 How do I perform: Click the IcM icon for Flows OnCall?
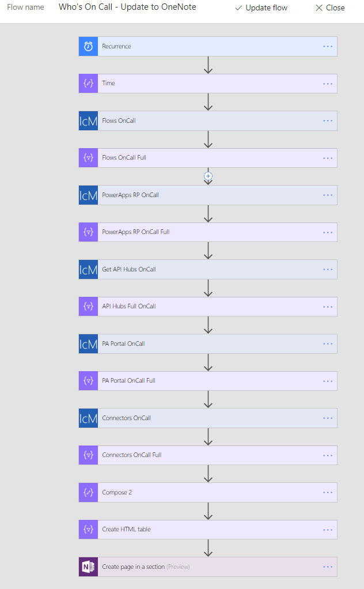click(x=88, y=121)
